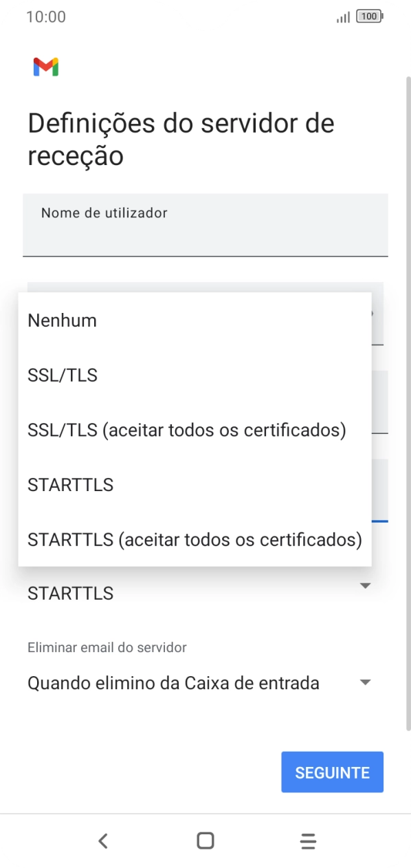The image size is (411, 868).
Task: Click the Gmail logo icon
Action: tap(45, 67)
